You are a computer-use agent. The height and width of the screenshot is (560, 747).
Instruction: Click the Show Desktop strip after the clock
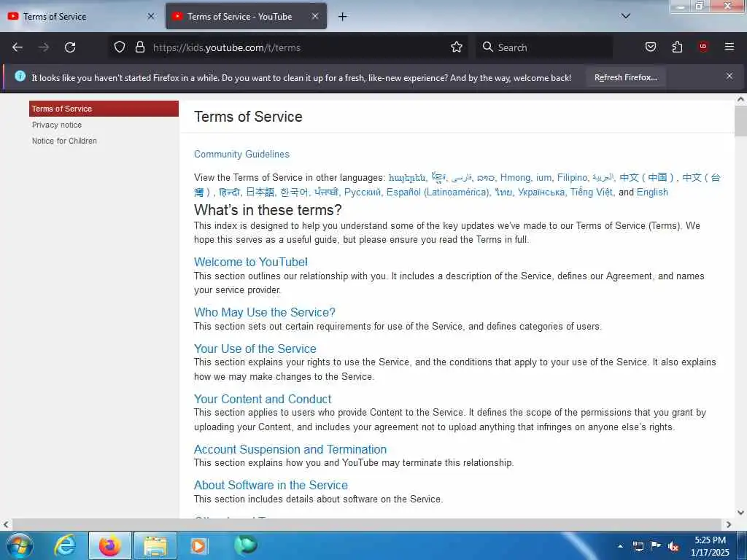(x=743, y=545)
